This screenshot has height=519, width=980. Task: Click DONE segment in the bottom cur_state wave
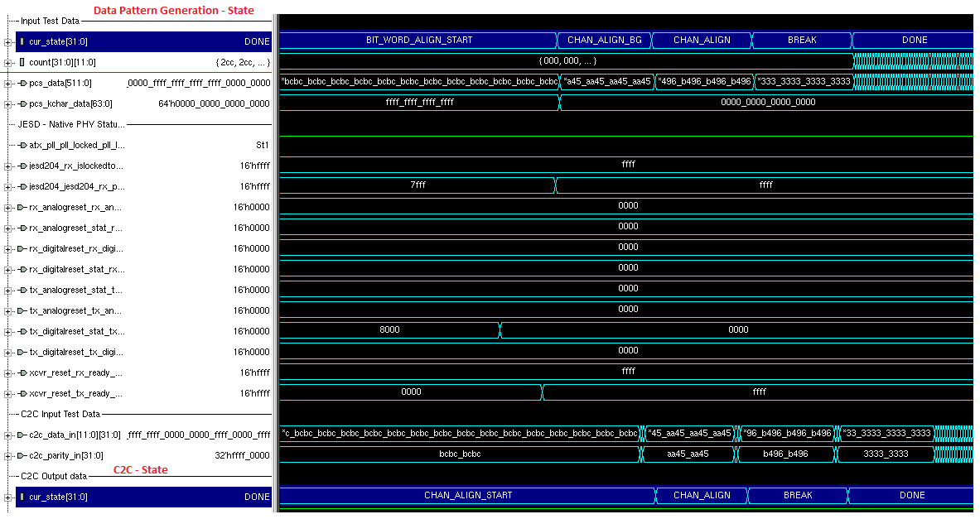[x=911, y=495]
